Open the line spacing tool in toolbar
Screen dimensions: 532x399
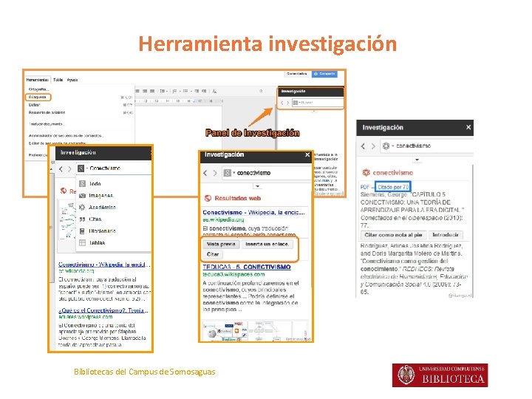click(x=163, y=91)
